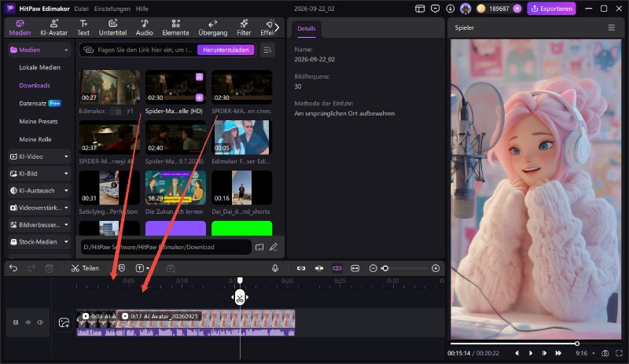Select Lokale Medien in sidebar
Image resolution: width=629 pixels, height=364 pixels.
[x=40, y=68]
